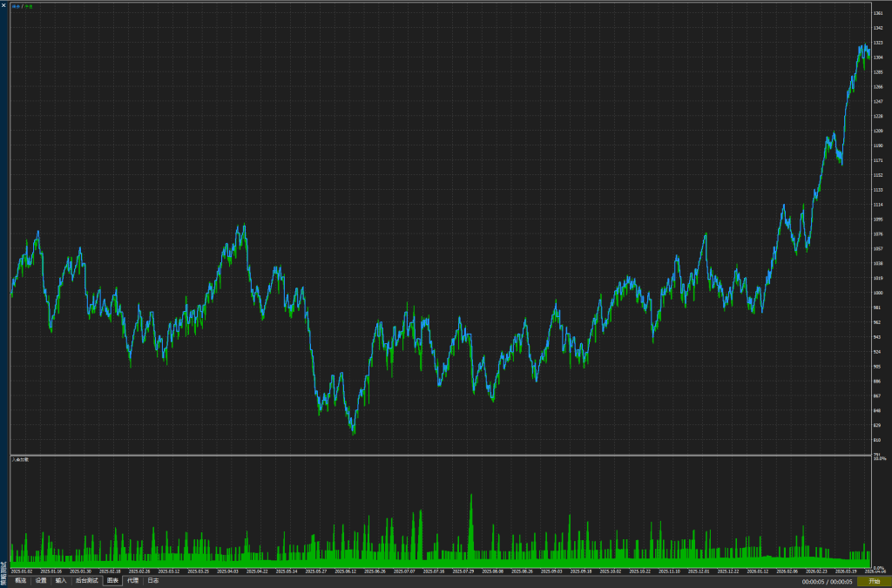Click the 入金负载 label in lower chart
Viewport: 892px width, 588px height.
[20, 459]
